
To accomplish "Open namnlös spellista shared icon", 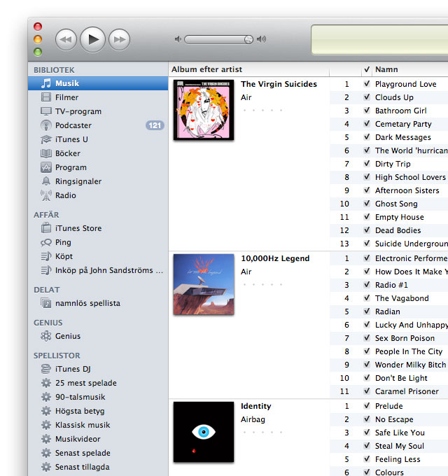I will 45,303.
